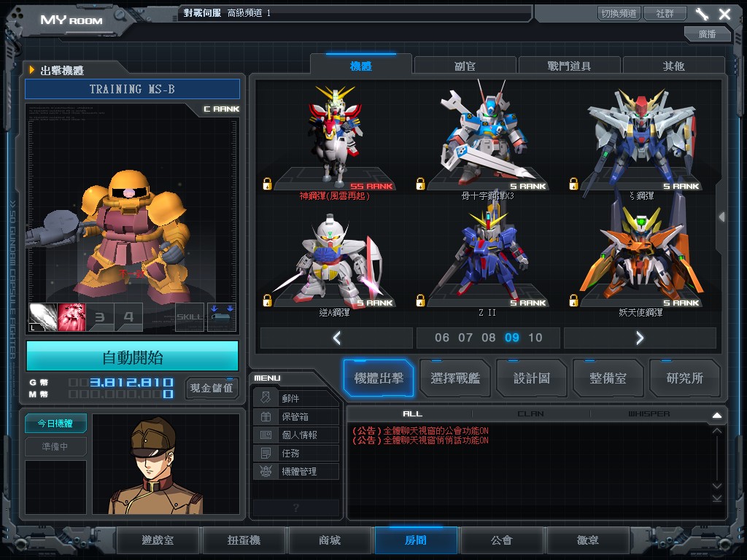The width and height of the screenshot is (747, 560).
Task: Select current unit page 09
Action: pos(511,338)
